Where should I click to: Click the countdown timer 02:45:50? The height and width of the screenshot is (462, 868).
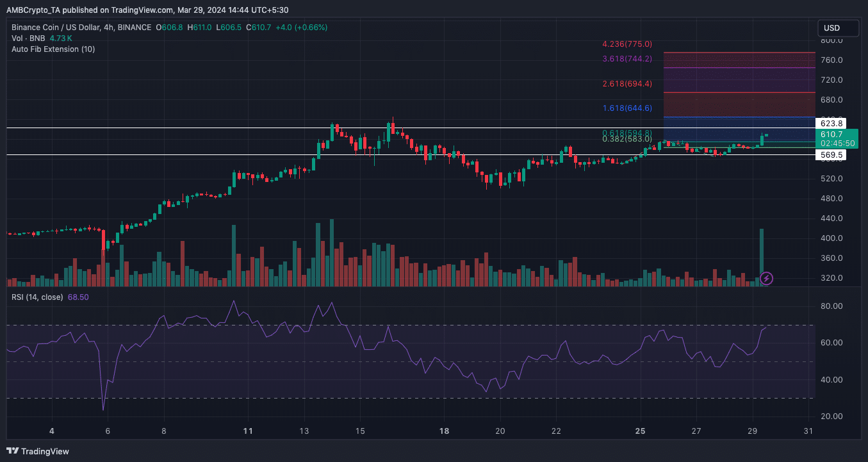pos(837,144)
